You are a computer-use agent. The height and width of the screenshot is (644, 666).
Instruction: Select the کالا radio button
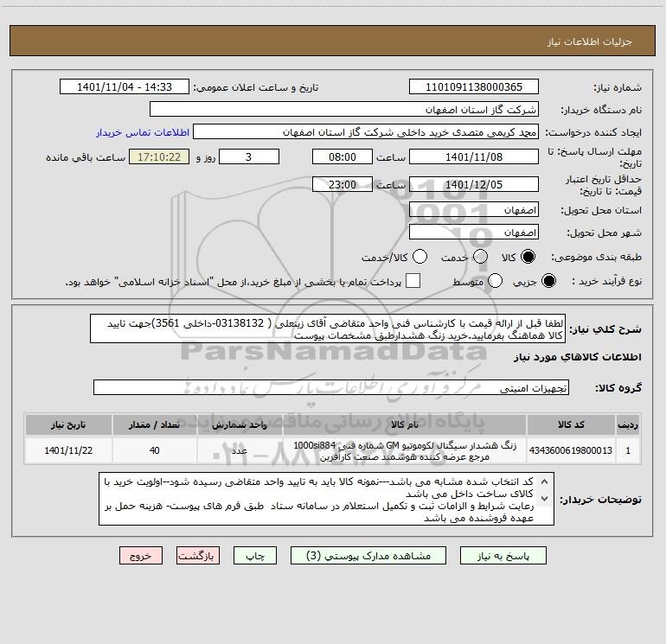528,257
